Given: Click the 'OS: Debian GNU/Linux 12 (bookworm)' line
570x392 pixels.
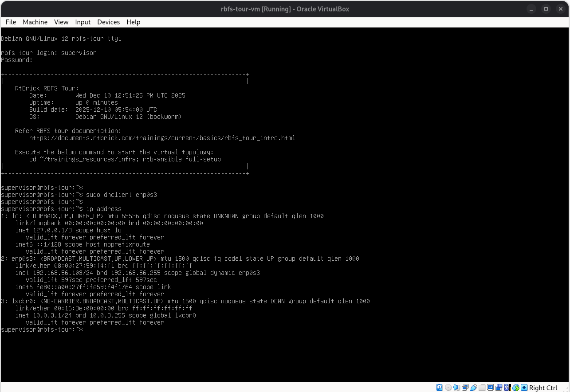Looking at the screenshot, I should (x=106, y=117).
